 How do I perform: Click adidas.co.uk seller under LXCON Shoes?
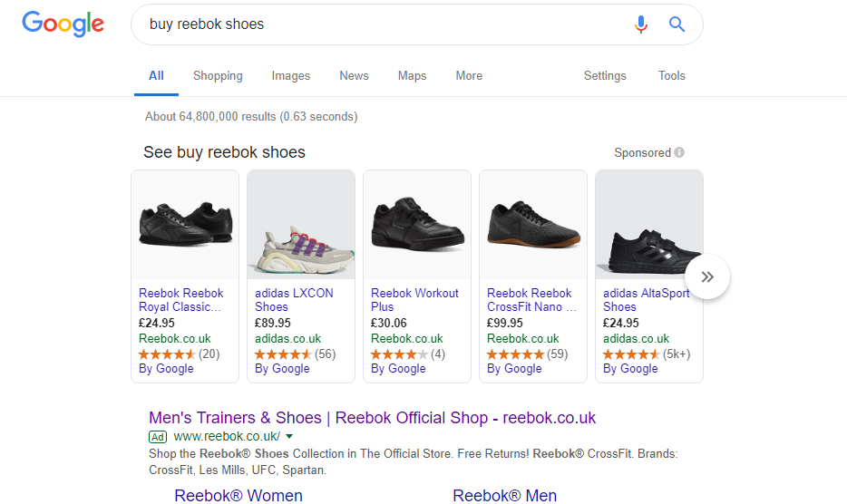[x=287, y=339]
